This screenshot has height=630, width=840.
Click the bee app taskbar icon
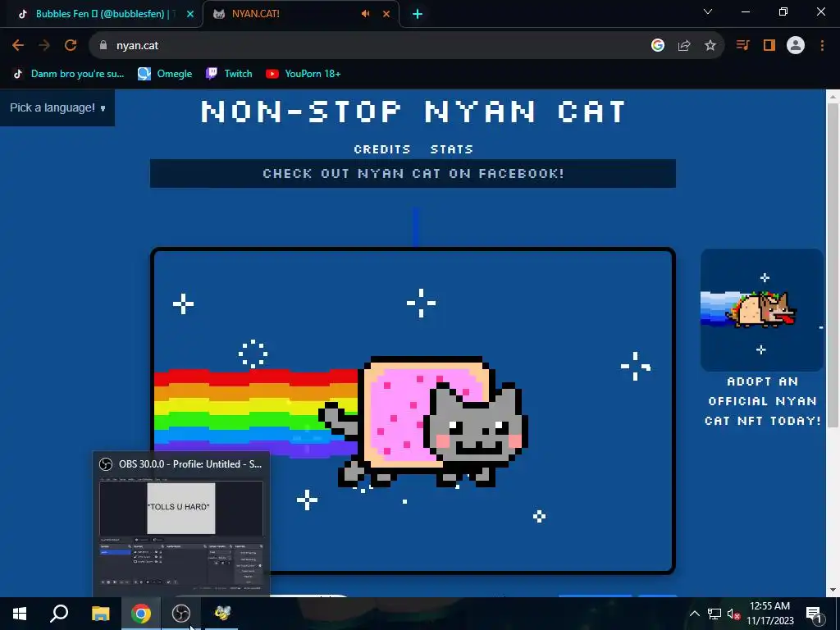(221, 614)
